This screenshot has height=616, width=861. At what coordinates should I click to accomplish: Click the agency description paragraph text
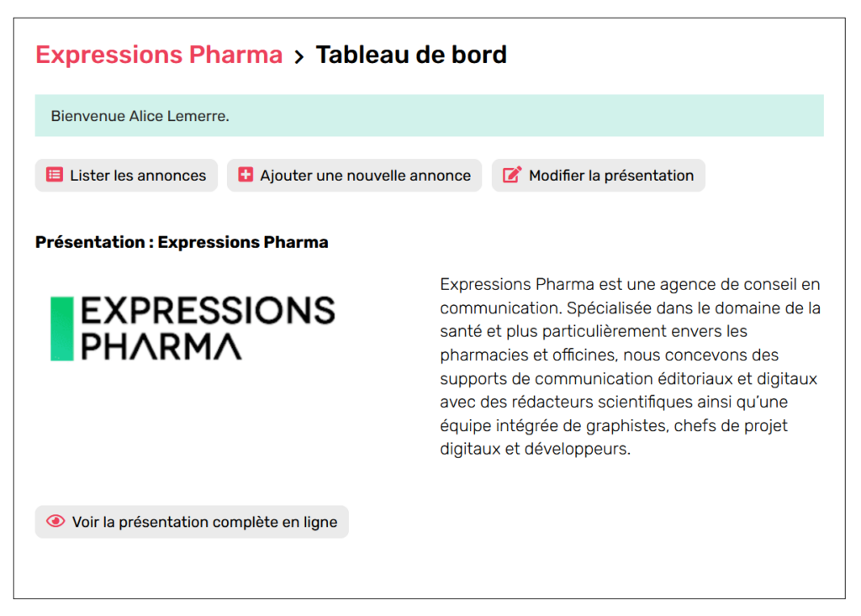(630, 366)
